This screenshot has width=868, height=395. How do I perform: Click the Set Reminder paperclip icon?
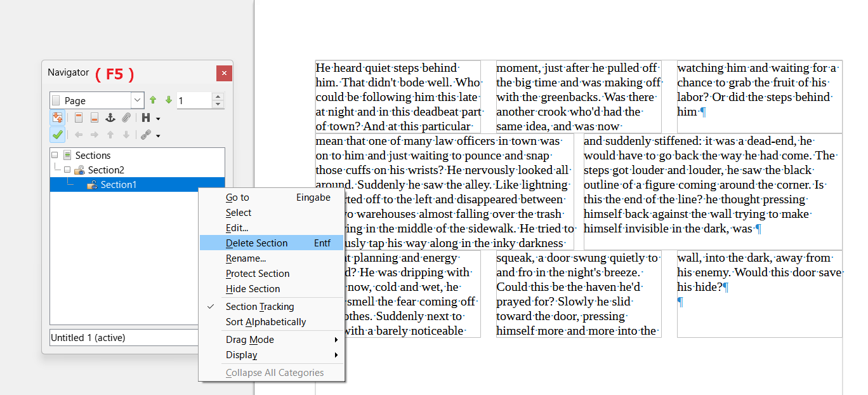pyautogui.click(x=126, y=118)
